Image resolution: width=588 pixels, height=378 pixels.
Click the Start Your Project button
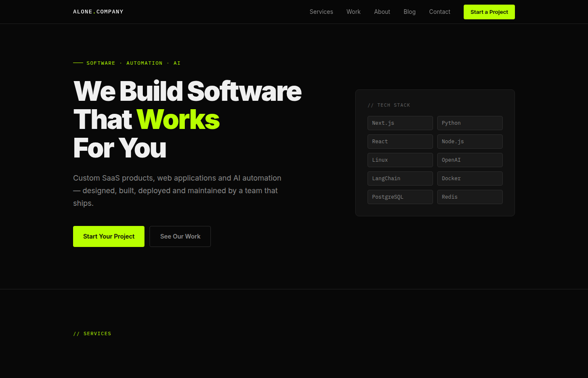point(108,236)
